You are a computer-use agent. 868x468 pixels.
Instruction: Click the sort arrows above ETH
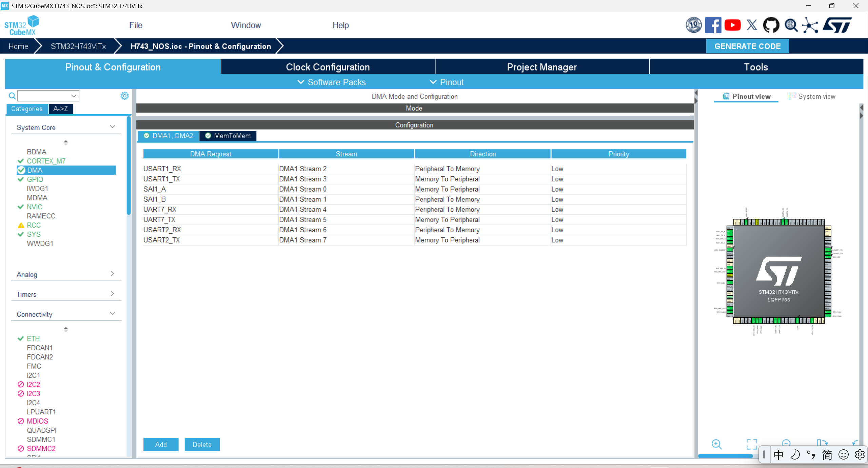coord(66,329)
